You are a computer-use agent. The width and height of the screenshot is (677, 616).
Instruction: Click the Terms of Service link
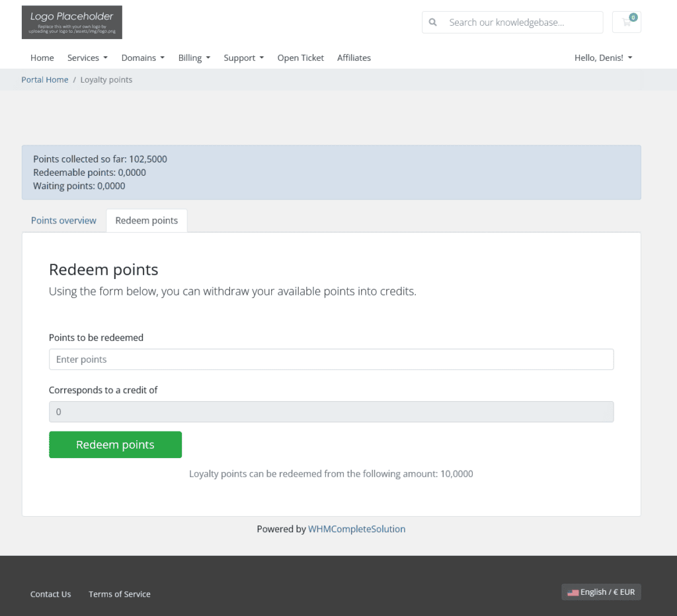point(119,594)
